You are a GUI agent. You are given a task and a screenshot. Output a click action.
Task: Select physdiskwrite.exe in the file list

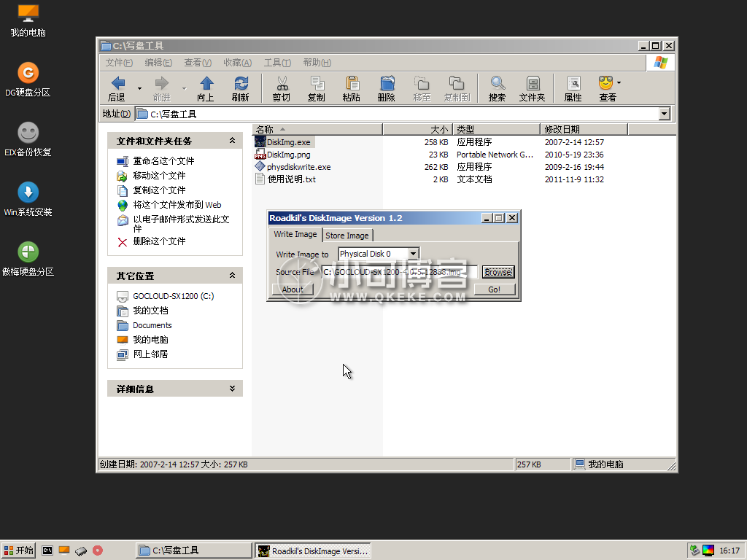point(298,167)
